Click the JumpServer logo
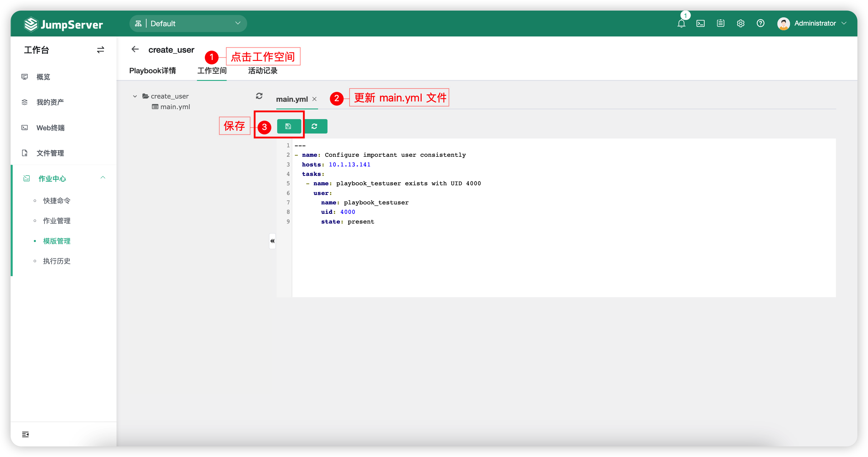Screen dimensions: 868x457 click(x=63, y=24)
